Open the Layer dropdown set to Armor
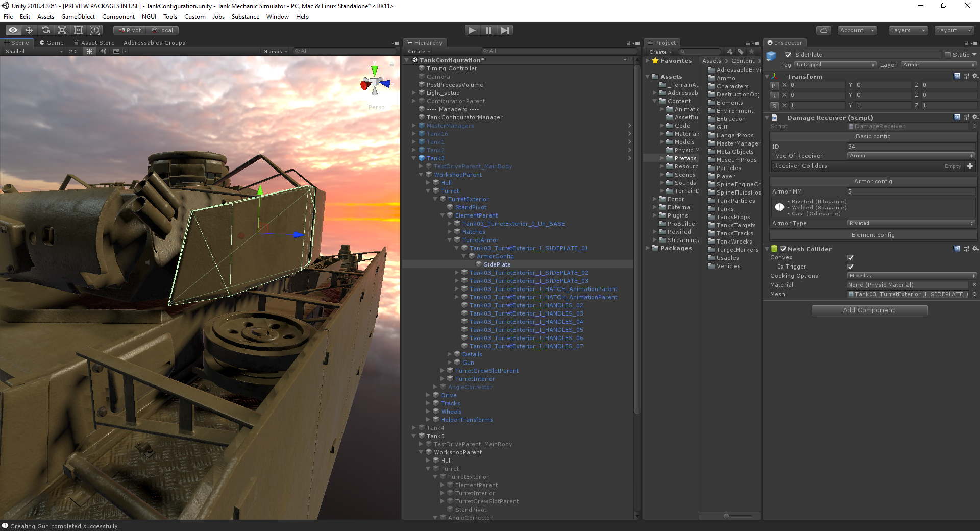980x531 pixels. pos(938,65)
